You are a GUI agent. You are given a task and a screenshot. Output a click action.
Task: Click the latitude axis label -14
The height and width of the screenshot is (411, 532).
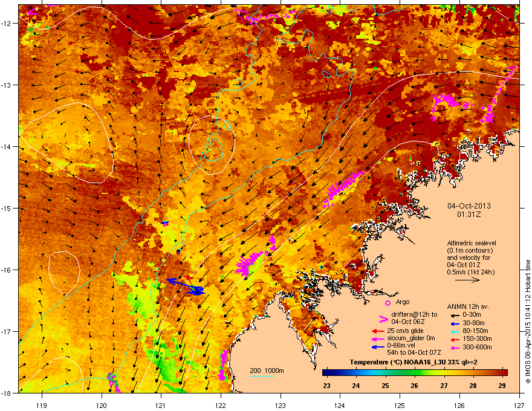pyautogui.click(x=7, y=146)
